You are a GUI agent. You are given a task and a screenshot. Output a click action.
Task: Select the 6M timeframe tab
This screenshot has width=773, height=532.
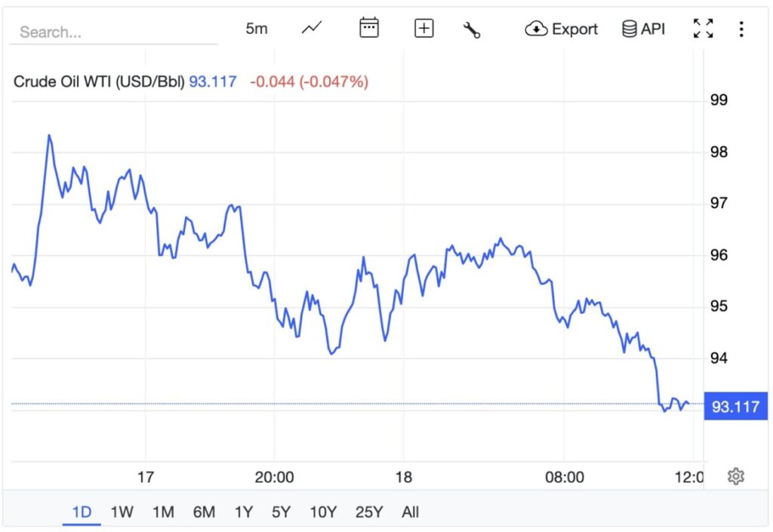coord(202,512)
